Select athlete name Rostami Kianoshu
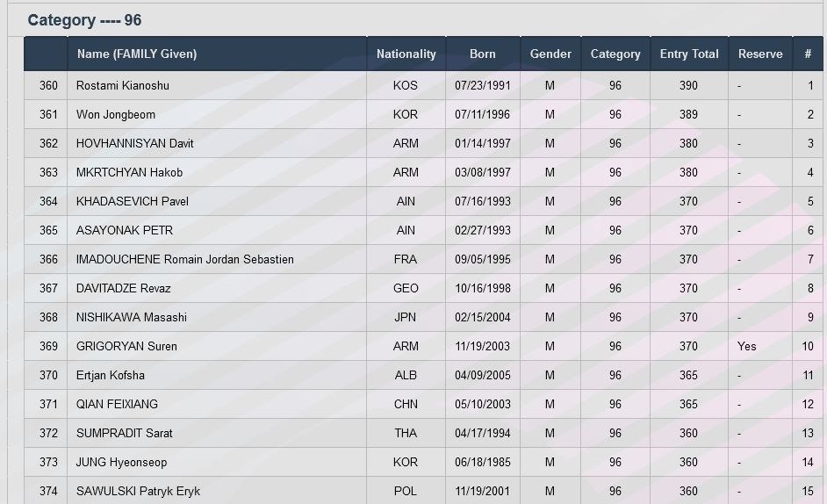This screenshot has height=504, width=827. 123,86
